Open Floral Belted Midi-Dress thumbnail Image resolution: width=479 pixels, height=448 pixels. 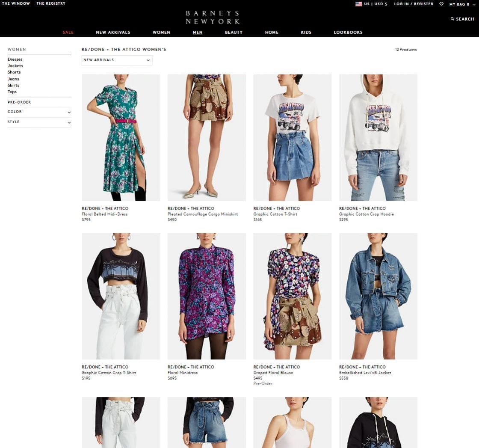(121, 137)
